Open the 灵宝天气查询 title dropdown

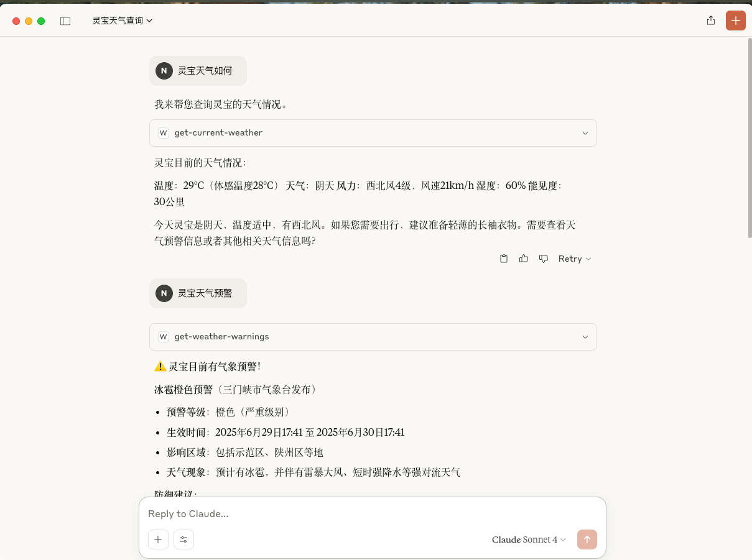point(122,20)
